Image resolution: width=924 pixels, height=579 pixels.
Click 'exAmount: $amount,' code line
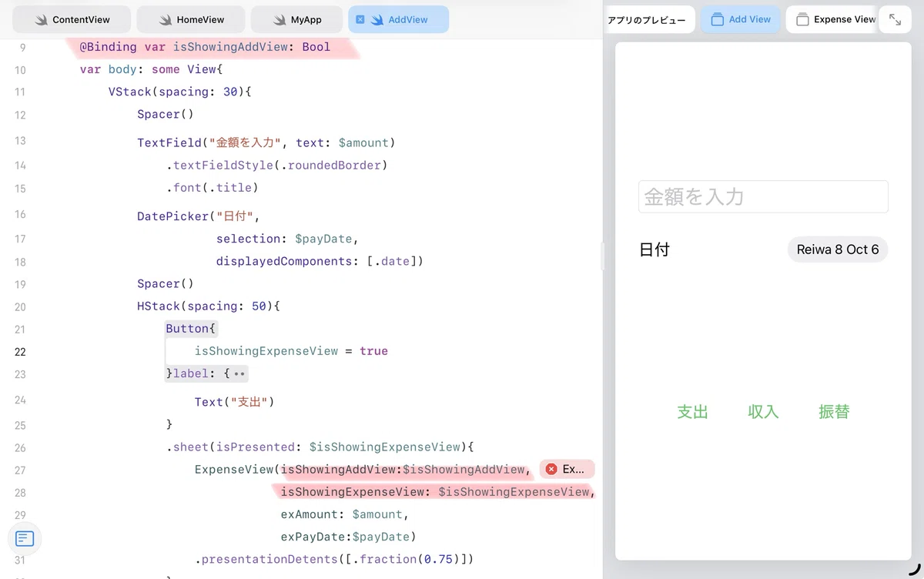tap(345, 514)
